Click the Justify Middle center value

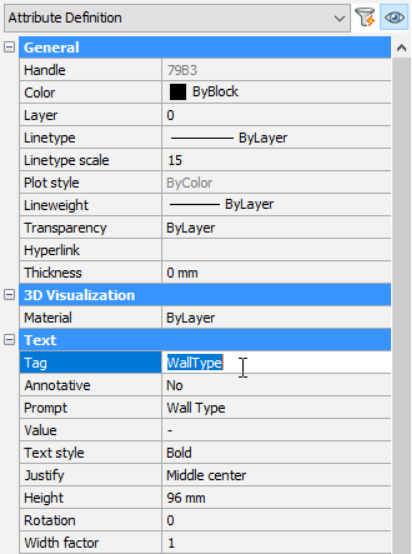coord(276,475)
